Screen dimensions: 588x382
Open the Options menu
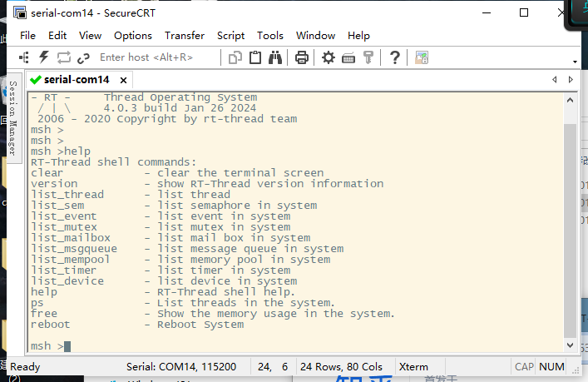click(x=133, y=36)
